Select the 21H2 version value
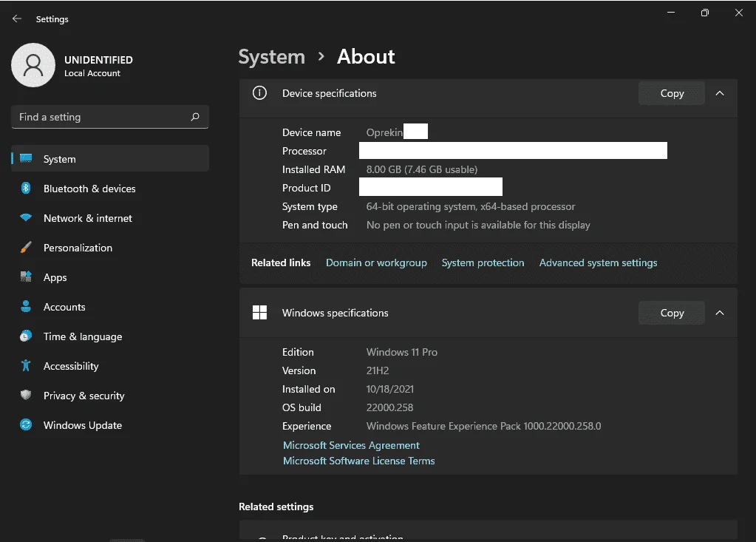The width and height of the screenshot is (756, 542). tap(378, 370)
